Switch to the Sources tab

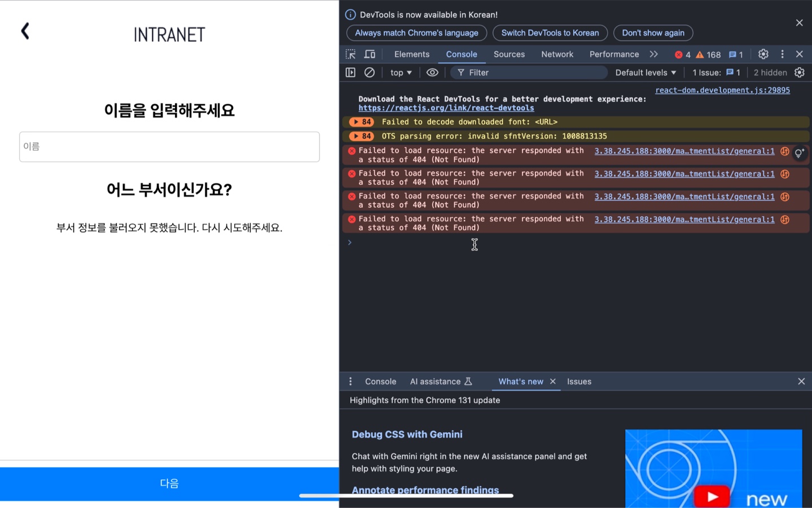coord(509,54)
